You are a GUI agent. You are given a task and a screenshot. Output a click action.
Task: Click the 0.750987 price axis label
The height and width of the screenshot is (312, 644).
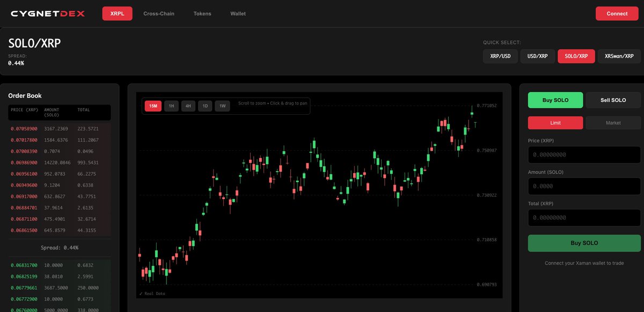tap(487, 151)
